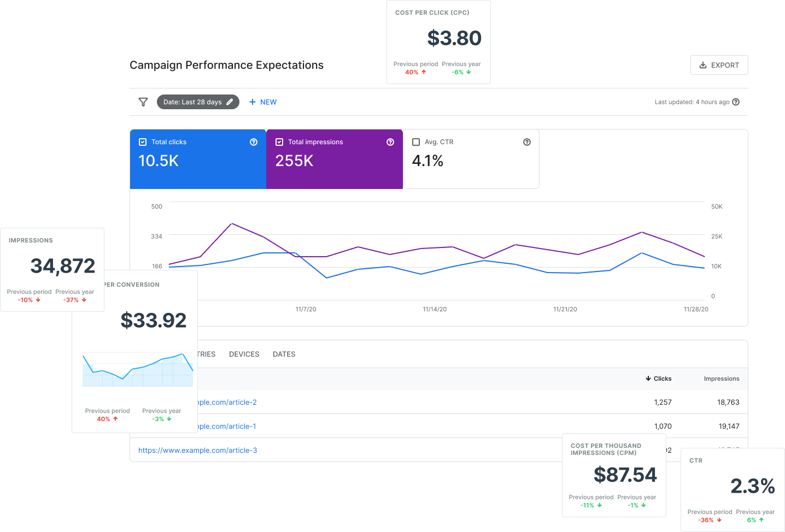
Task: Open the article-2 link
Action: 227,403
